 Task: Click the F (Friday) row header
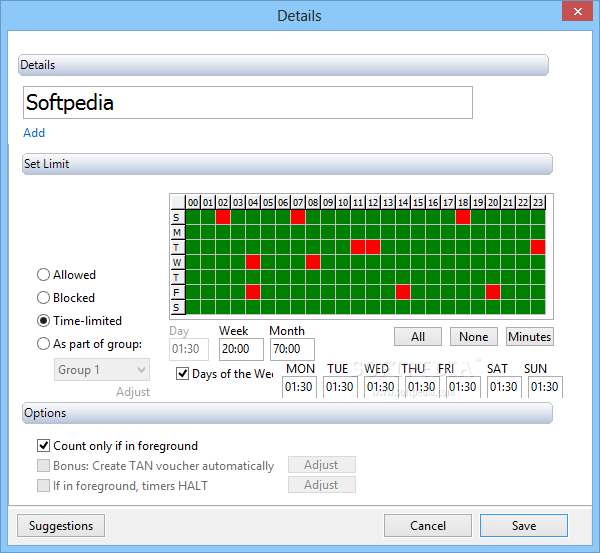pyautogui.click(x=178, y=292)
